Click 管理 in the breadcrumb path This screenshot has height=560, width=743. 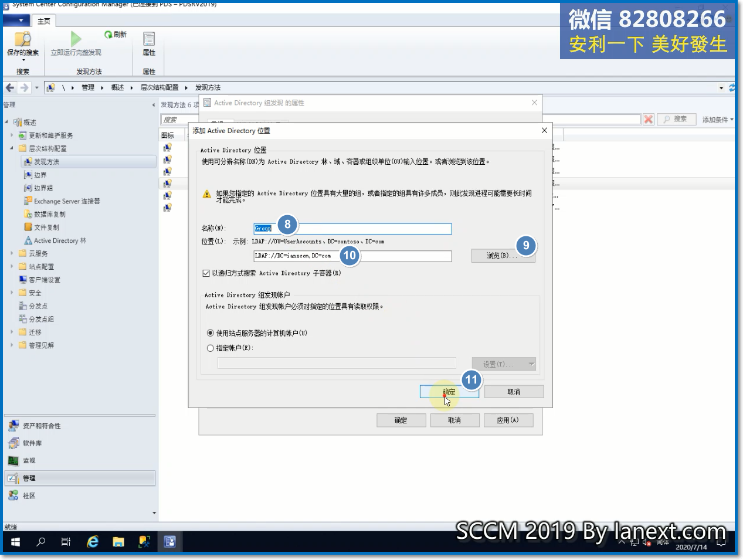point(88,88)
